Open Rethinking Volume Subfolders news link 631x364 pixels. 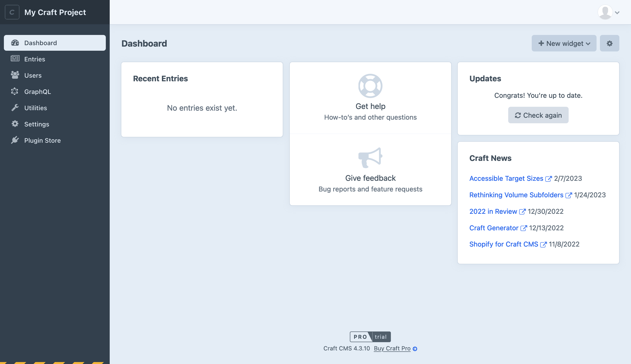coord(516,195)
